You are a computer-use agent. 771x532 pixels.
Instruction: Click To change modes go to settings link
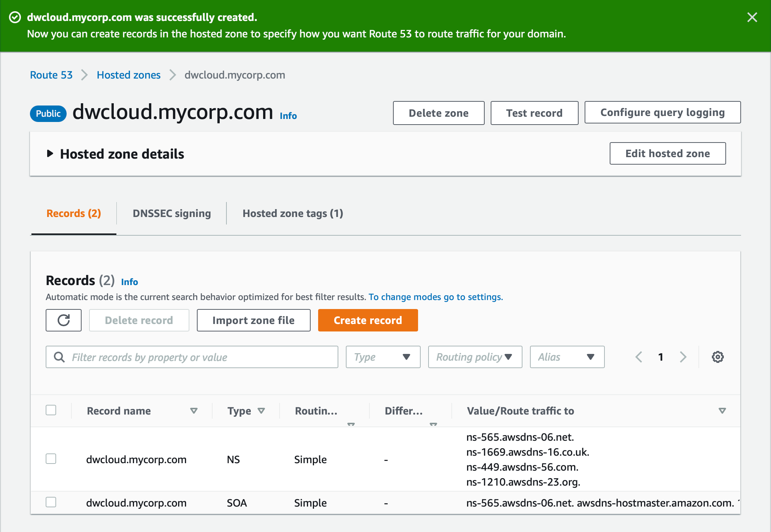click(x=436, y=297)
